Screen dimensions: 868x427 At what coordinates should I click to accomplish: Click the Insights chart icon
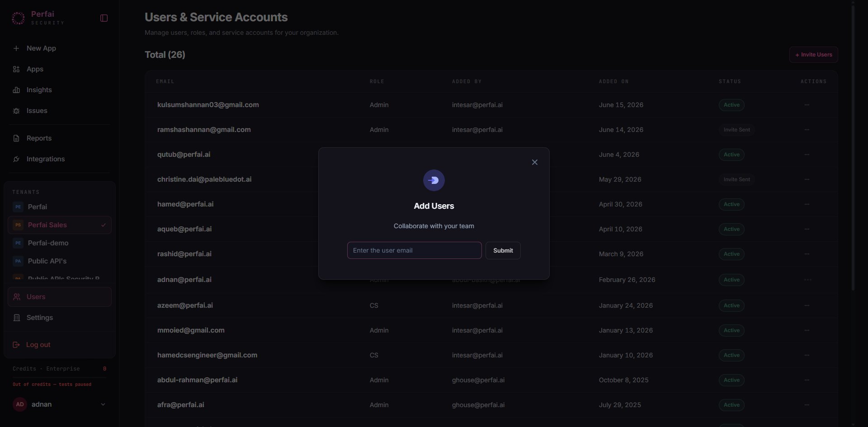tap(16, 90)
